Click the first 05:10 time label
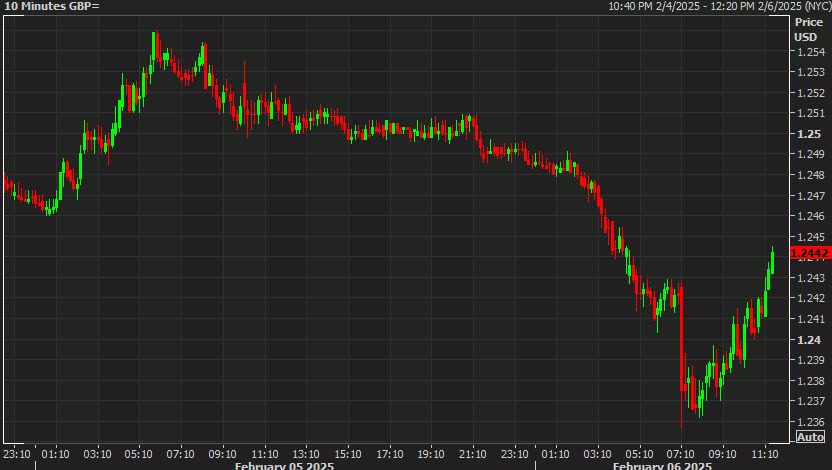Viewport: 832px width, 470px height. click(138, 454)
